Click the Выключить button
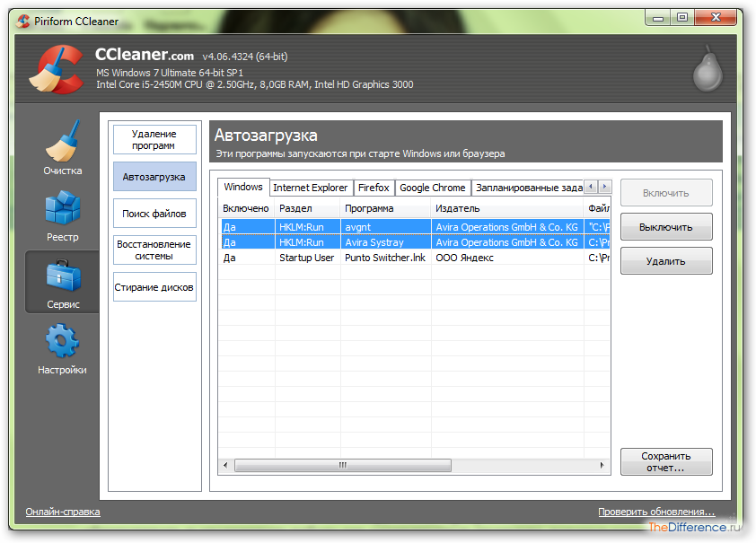Viewport: 756px width, 543px height. [x=665, y=227]
